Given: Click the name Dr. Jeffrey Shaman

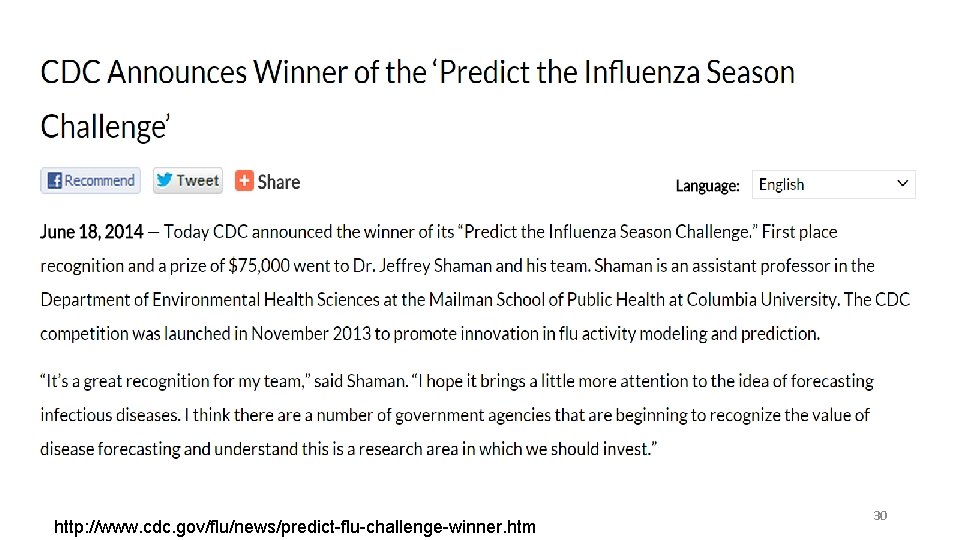Looking at the screenshot, I should (x=422, y=266).
